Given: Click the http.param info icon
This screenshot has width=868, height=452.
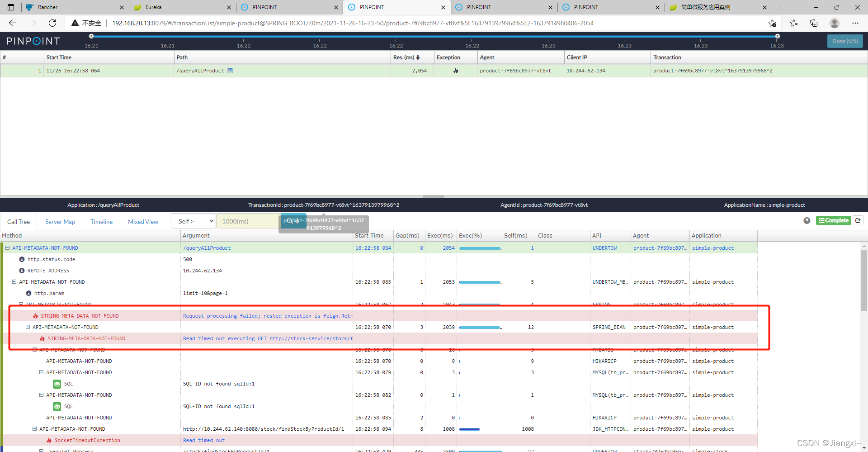Looking at the screenshot, I should point(28,293).
